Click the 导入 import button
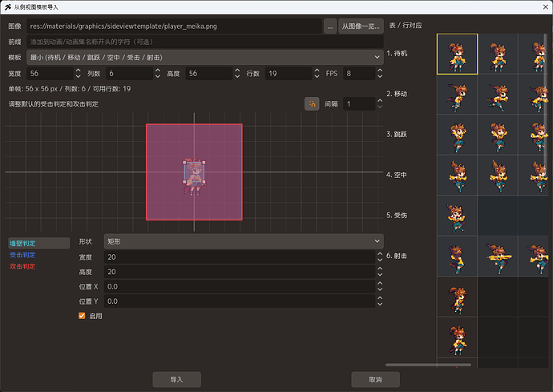The height and width of the screenshot is (392, 553). [x=176, y=379]
